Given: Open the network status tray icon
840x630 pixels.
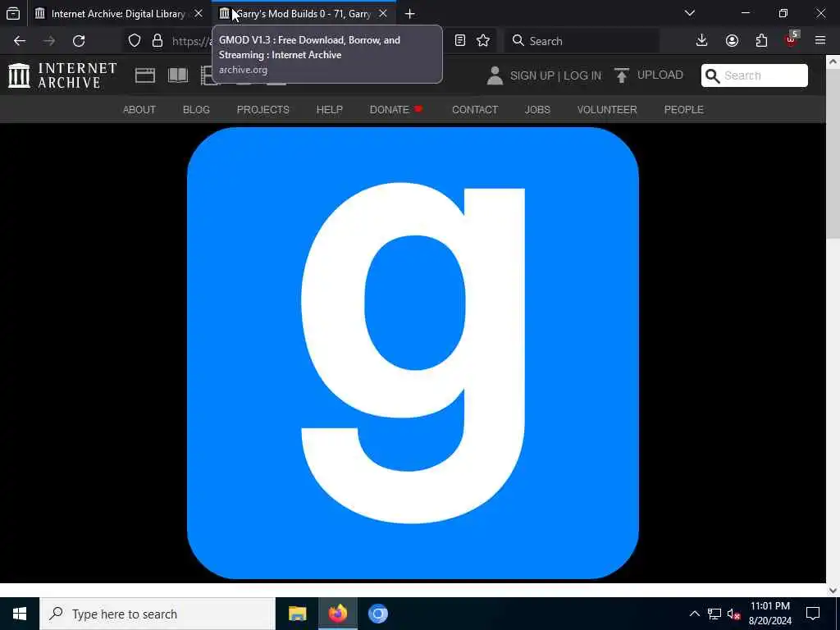Looking at the screenshot, I should (x=714, y=614).
